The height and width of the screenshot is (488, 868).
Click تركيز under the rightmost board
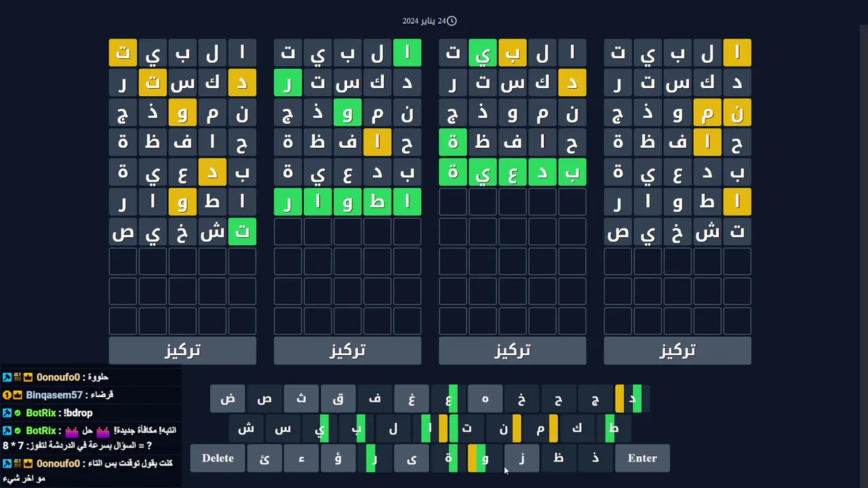(677, 350)
